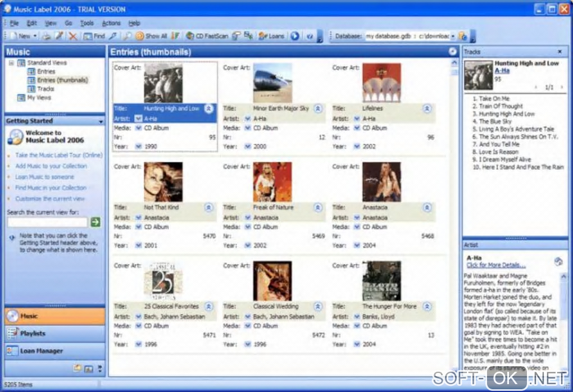Open the Go menu
Screen dimensions: 573x392
pyautogui.click(x=69, y=23)
